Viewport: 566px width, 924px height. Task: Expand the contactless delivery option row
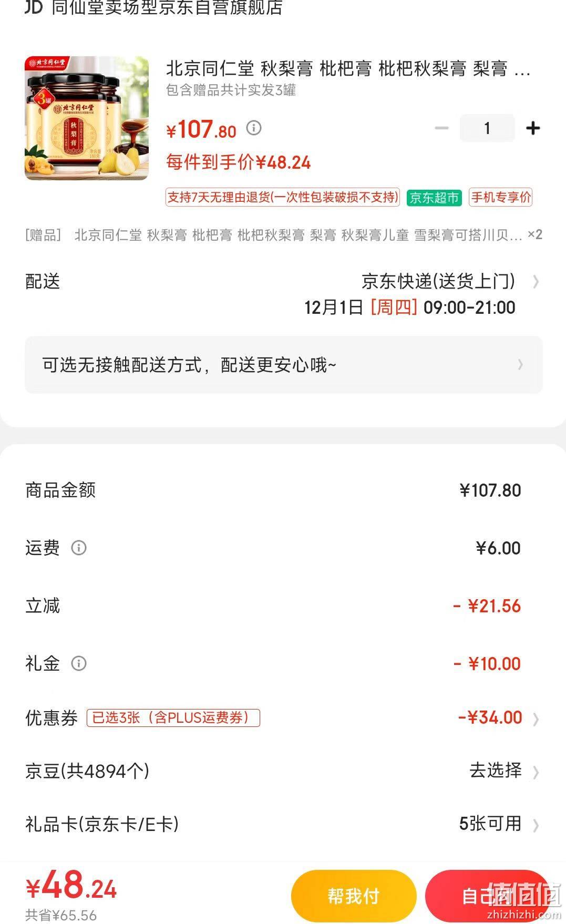284,365
